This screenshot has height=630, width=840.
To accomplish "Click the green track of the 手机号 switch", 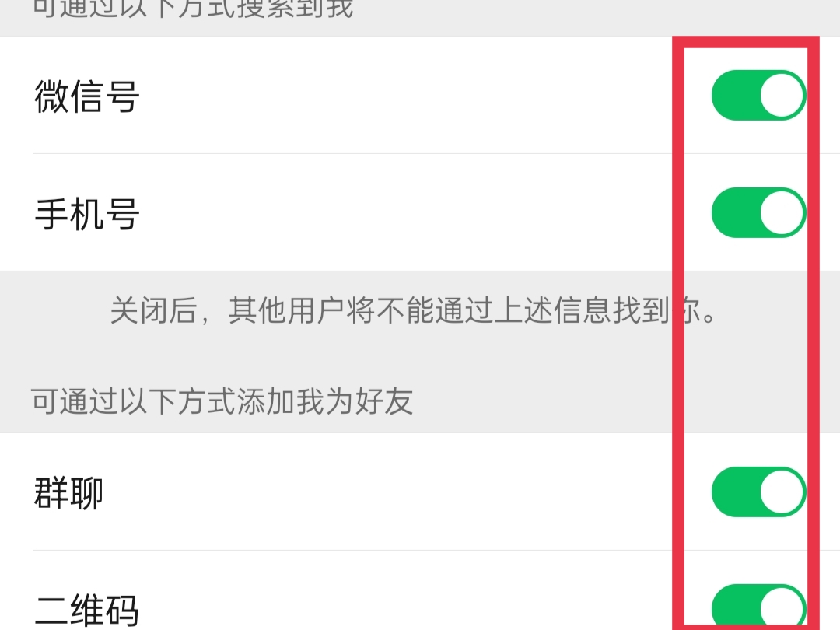I will (x=735, y=212).
